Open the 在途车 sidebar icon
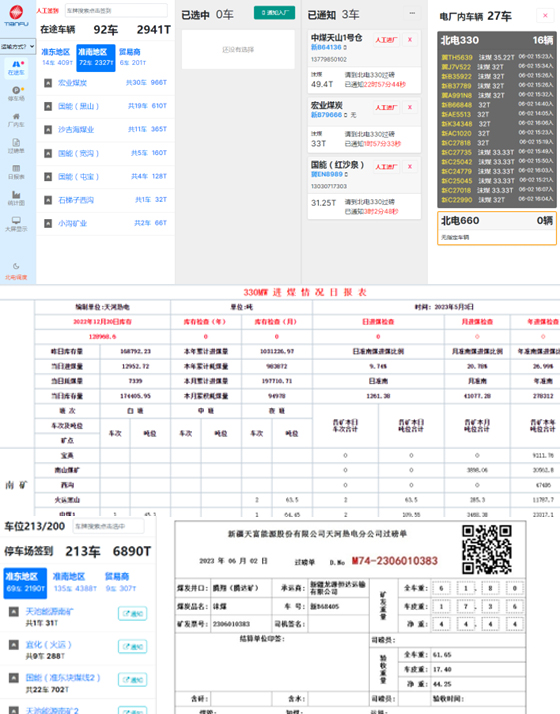Viewport: 560px width, 714px height. (x=16, y=67)
